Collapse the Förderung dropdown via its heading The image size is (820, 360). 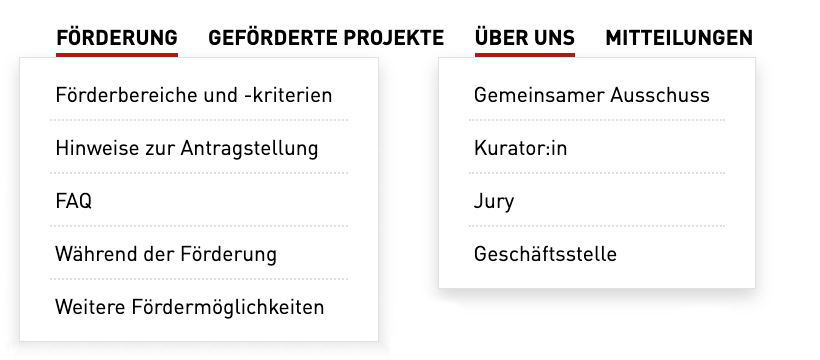[117, 38]
